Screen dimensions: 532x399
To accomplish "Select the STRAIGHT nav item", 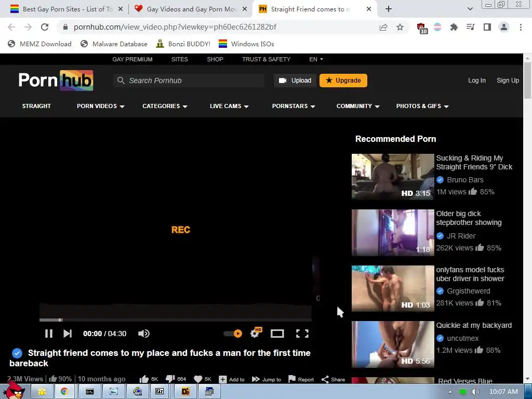I will 36,106.
